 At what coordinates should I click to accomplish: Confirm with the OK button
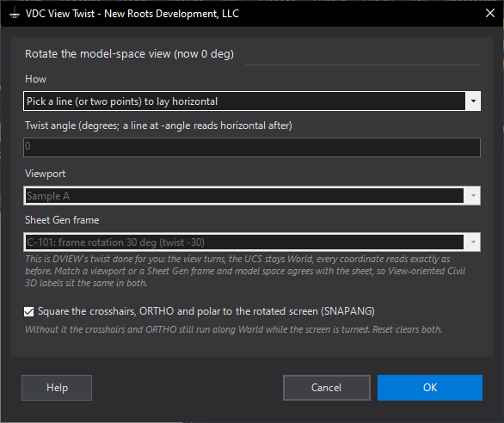(x=430, y=388)
